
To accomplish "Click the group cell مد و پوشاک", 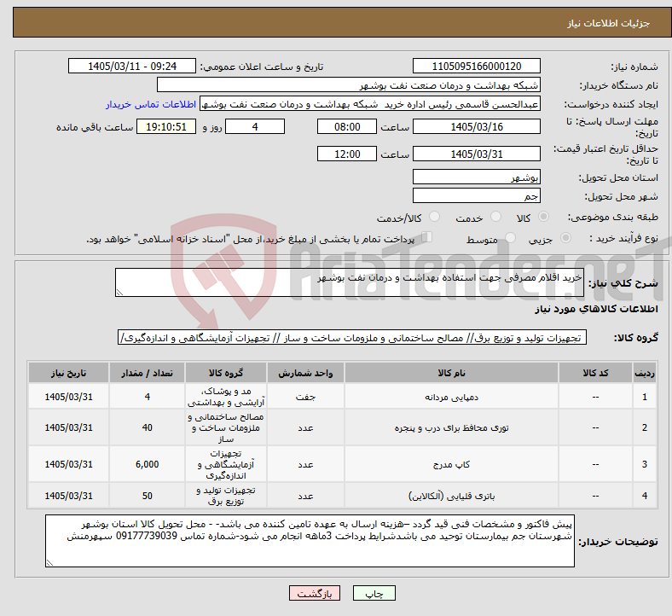I will click(226, 397).
